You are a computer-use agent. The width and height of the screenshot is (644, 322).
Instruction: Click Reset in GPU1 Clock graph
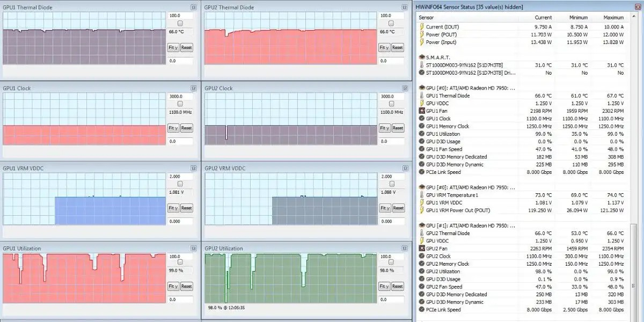[x=186, y=128]
